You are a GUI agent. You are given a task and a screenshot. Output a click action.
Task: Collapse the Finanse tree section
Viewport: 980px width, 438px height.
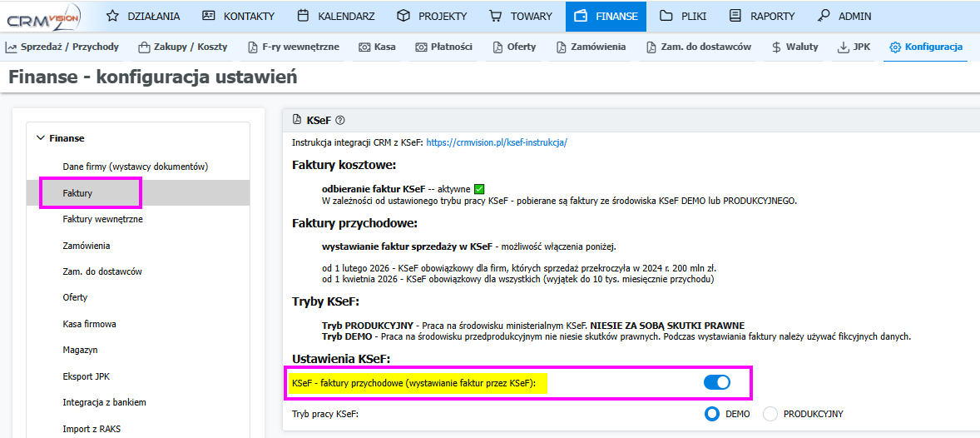(x=42, y=137)
